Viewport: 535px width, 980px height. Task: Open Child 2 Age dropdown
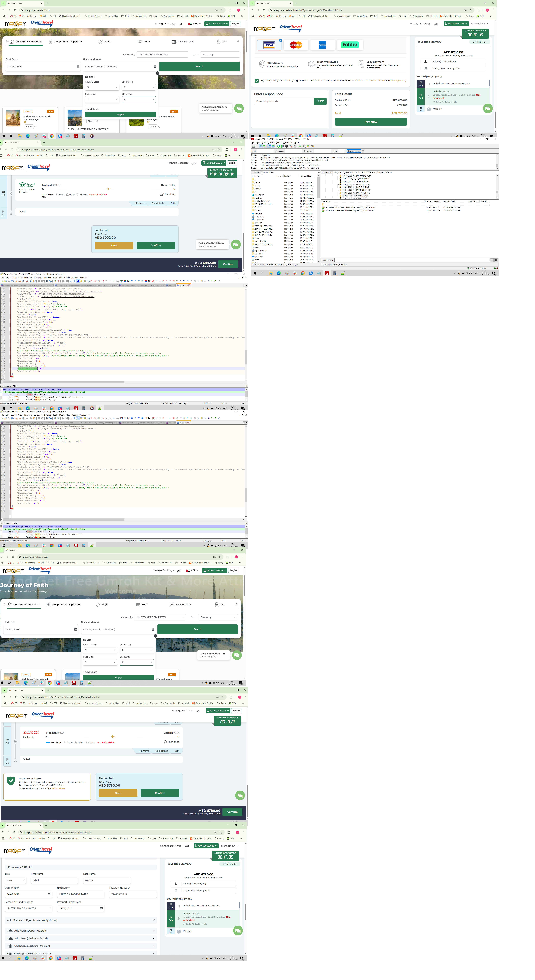(x=139, y=100)
